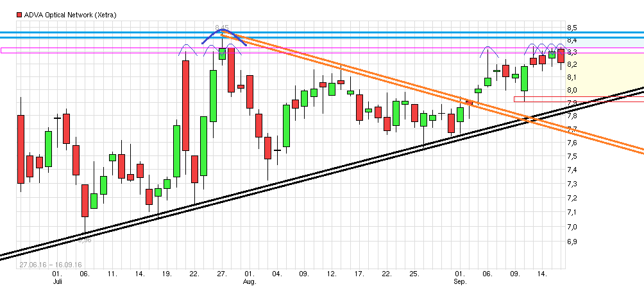
Task: Click the 01. date label above Aug.
Action: 250,274
